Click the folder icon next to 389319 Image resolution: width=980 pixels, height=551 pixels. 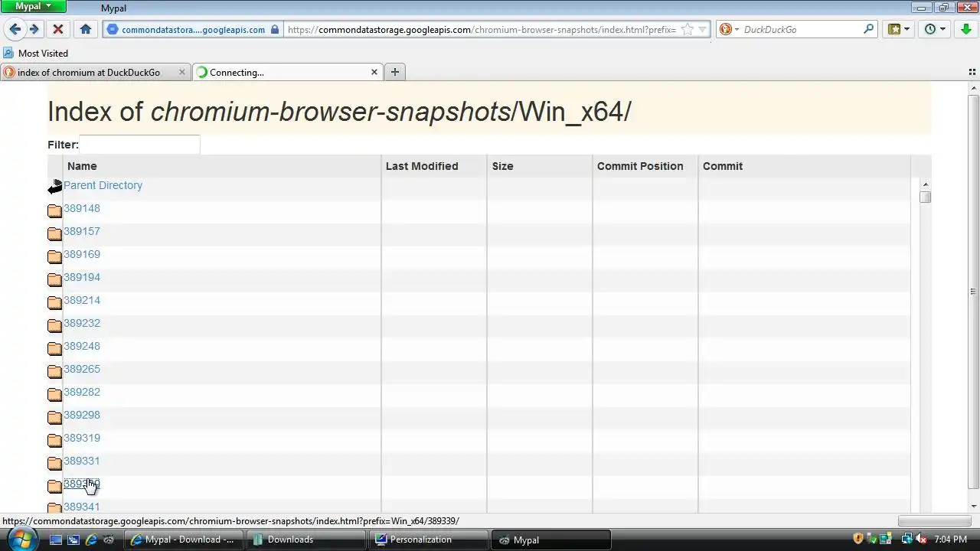click(55, 440)
